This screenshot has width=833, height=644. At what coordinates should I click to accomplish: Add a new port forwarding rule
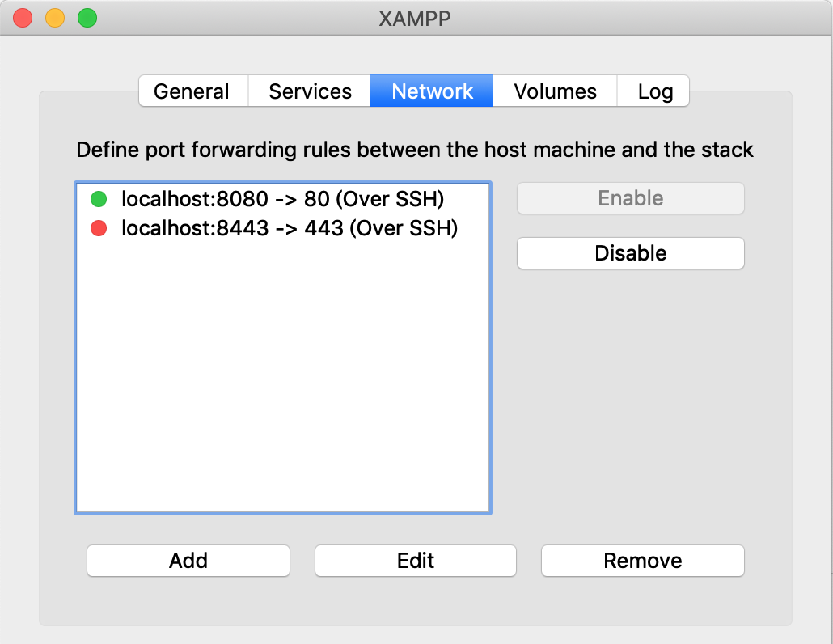coord(188,561)
